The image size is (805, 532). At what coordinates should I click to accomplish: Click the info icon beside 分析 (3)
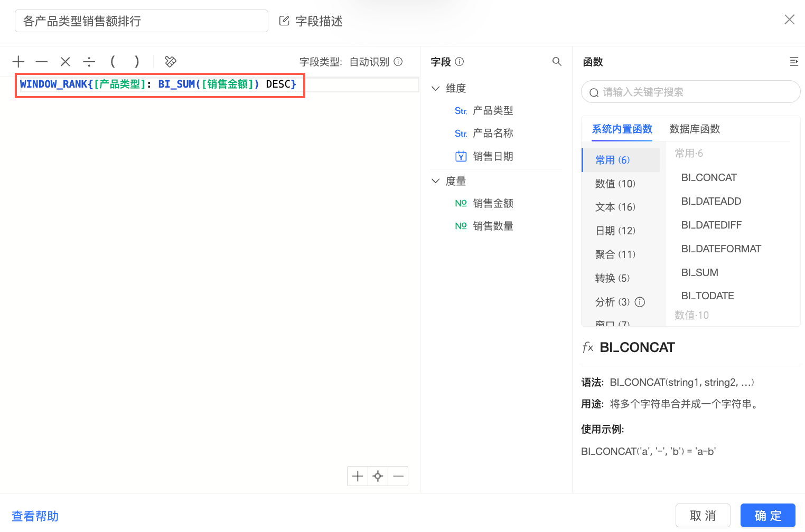(x=640, y=302)
